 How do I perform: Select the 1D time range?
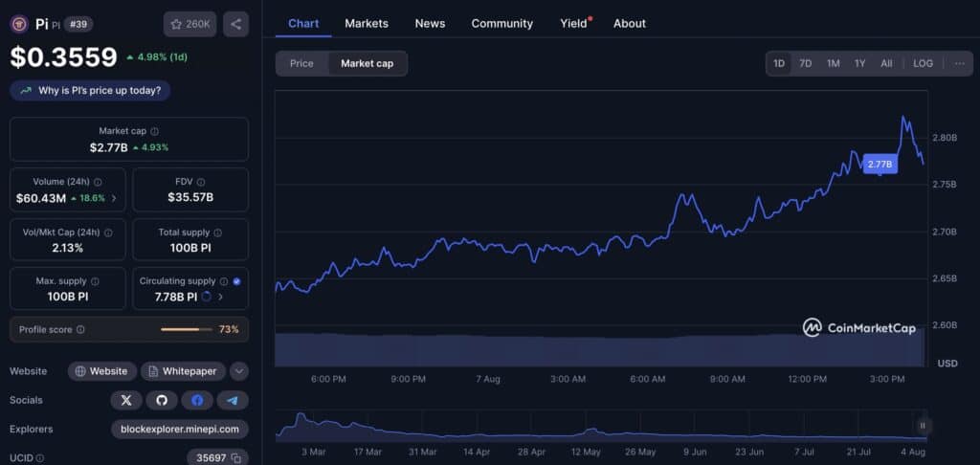[x=779, y=63]
